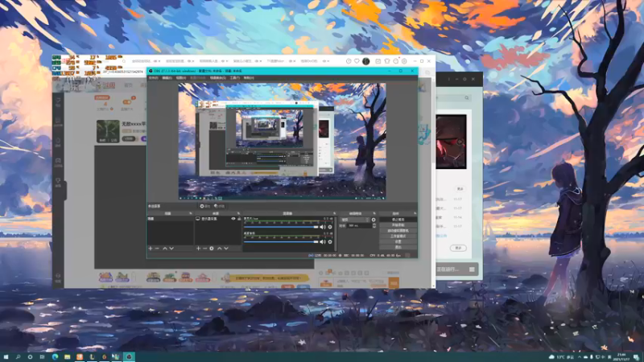Viewport: 644px width, 362px height.
Task: Hide the display capture source via eye icon
Action: [233, 219]
